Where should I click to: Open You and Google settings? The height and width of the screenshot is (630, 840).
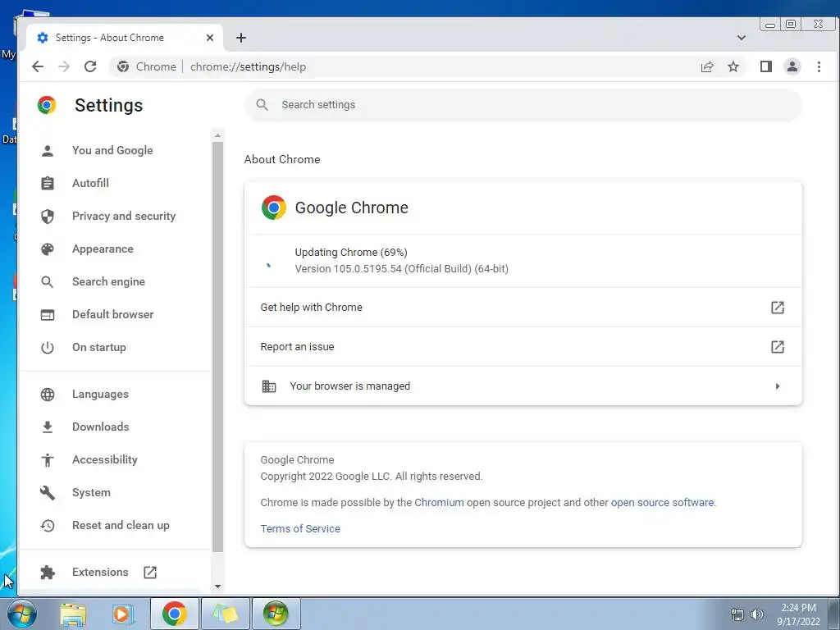(x=112, y=151)
